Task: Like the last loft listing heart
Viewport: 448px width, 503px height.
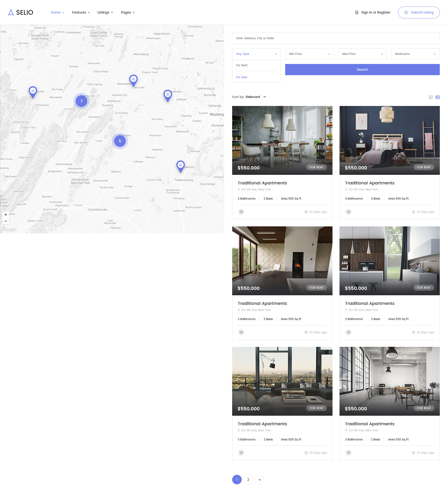Action: 348,453
